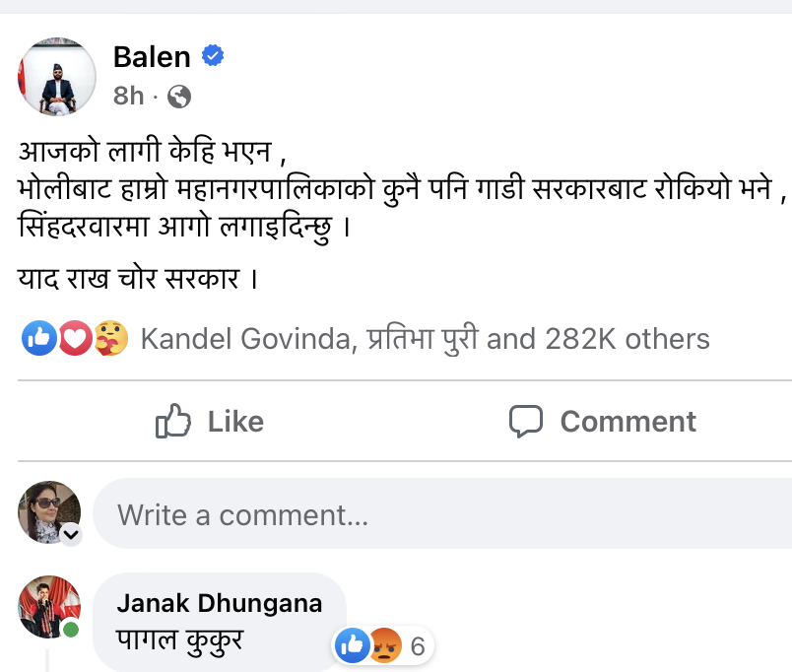
Task: Click the globe public audience icon
Action: (179, 97)
